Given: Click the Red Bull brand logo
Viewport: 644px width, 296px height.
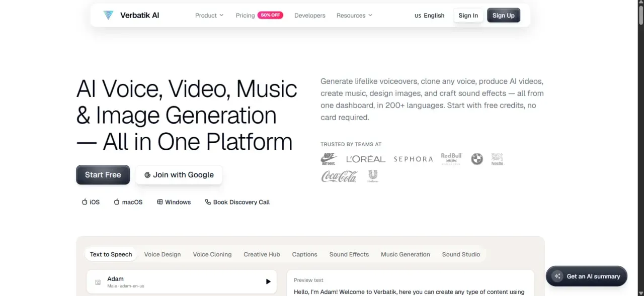Looking at the screenshot, I should pos(451,159).
